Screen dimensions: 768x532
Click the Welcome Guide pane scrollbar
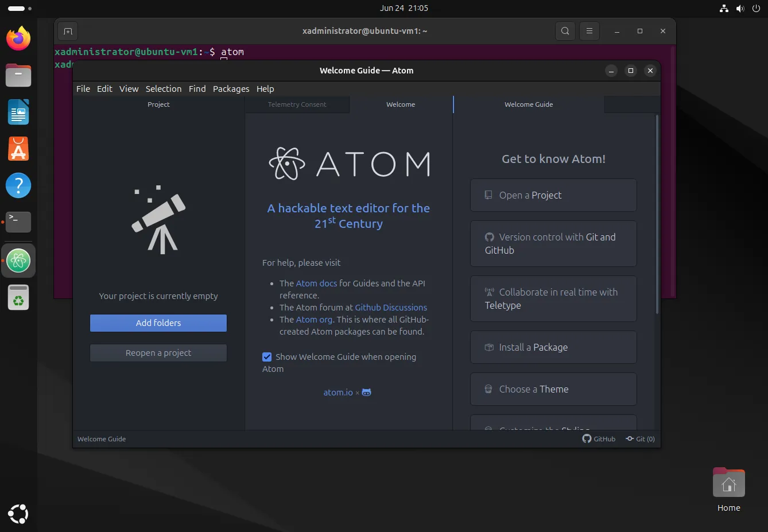[657, 214]
